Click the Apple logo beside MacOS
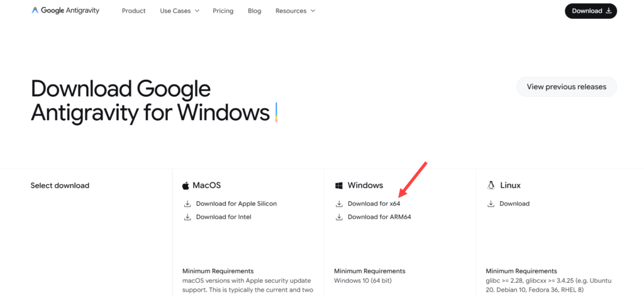This screenshot has width=644, height=296. point(186,185)
